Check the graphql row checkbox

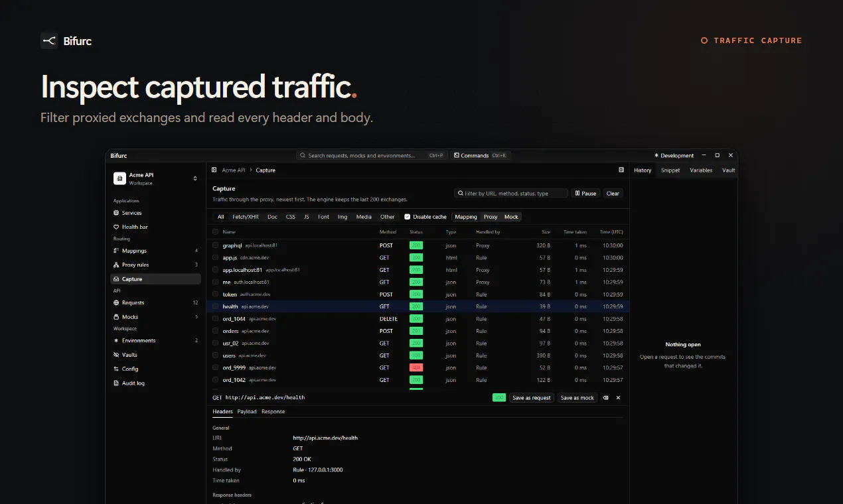(215, 245)
